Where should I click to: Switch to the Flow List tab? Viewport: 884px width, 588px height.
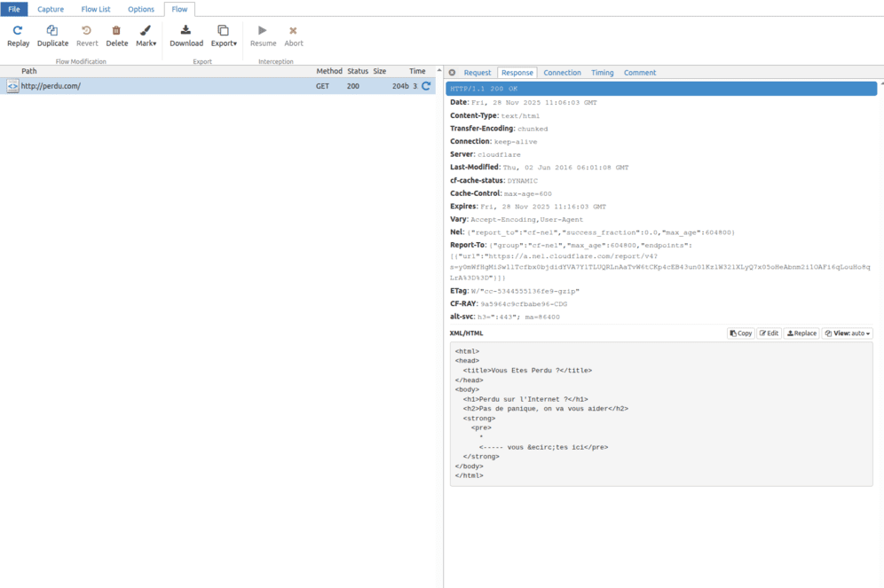click(95, 9)
